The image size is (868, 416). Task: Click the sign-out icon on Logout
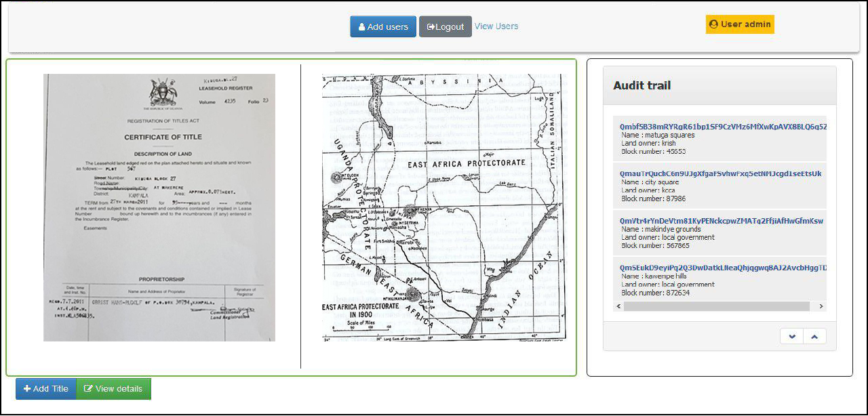[431, 27]
